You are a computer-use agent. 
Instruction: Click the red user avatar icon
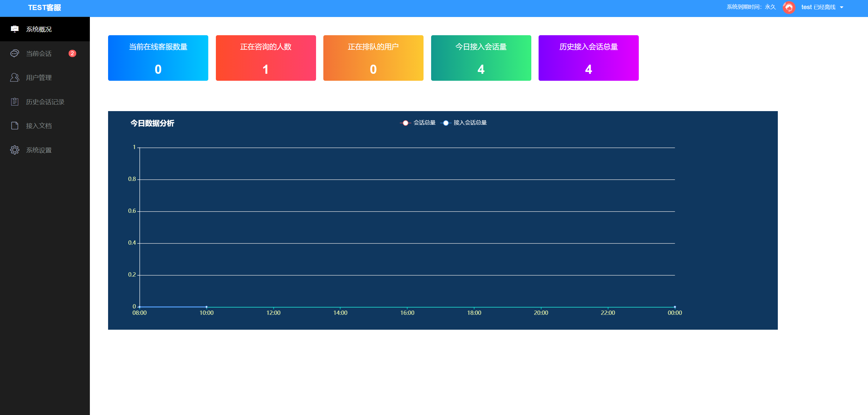pyautogui.click(x=789, y=7)
